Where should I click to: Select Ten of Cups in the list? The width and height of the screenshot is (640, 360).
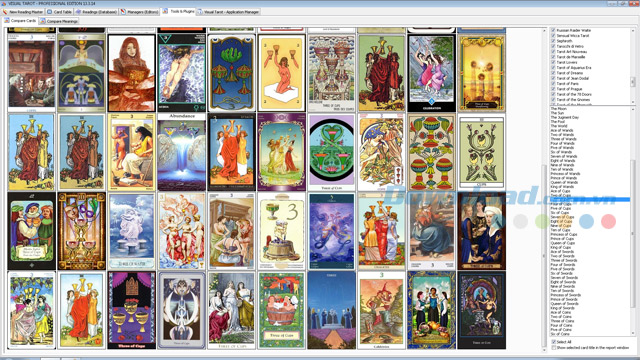click(x=560, y=230)
